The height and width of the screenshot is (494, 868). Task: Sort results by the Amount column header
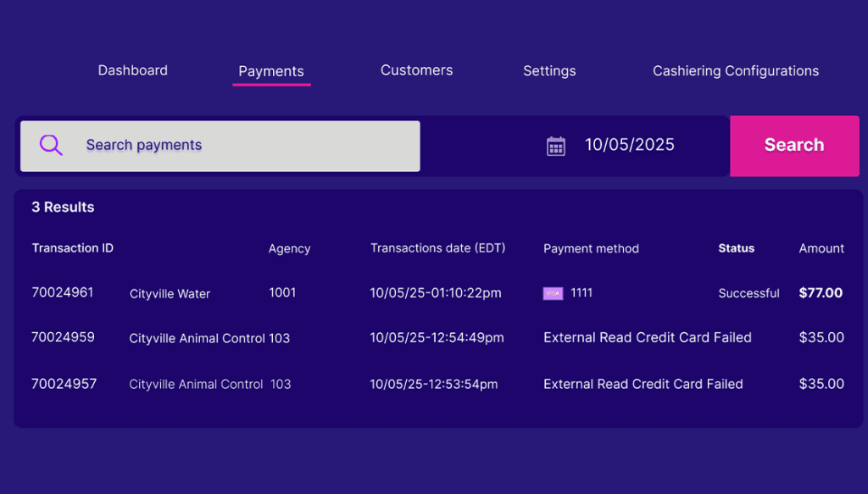821,248
